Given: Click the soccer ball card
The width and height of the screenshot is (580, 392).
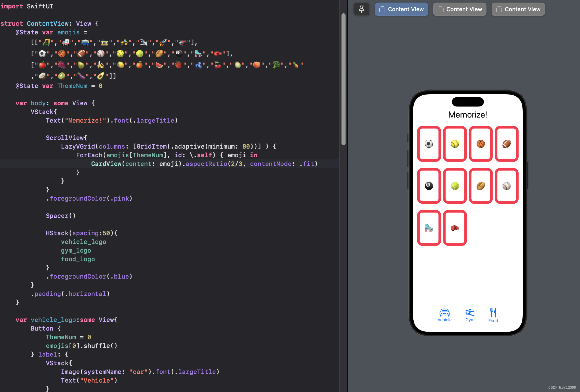Looking at the screenshot, I should (429, 144).
